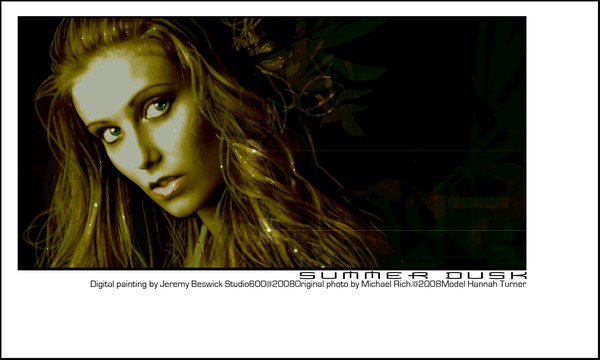
Task: Click the 'SUMMER DUSK' title text
Action: [412, 275]
